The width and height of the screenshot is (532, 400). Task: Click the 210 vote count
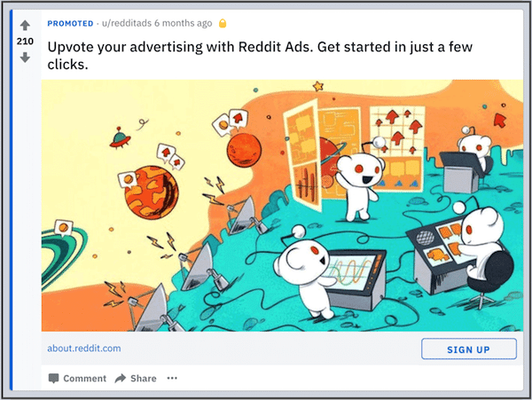pyautogui.click(x=25, y=42)
